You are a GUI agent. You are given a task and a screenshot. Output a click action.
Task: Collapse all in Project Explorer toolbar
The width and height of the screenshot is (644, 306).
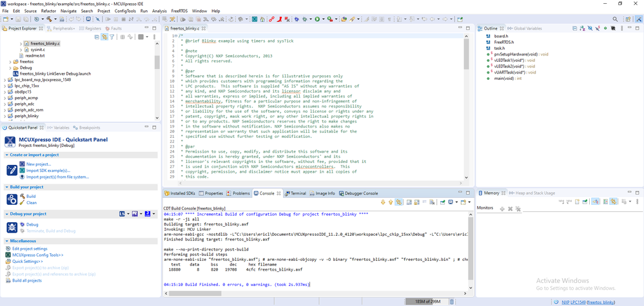tap(97, 37)
